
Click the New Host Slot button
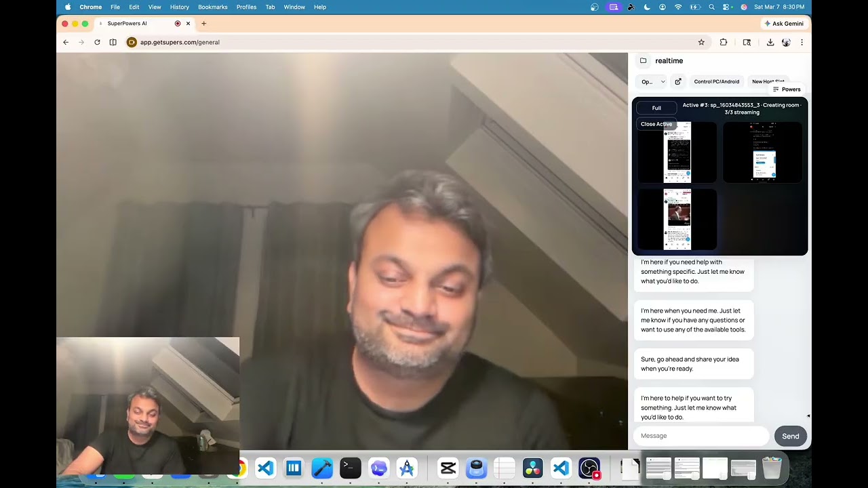[x=768, y=81]
